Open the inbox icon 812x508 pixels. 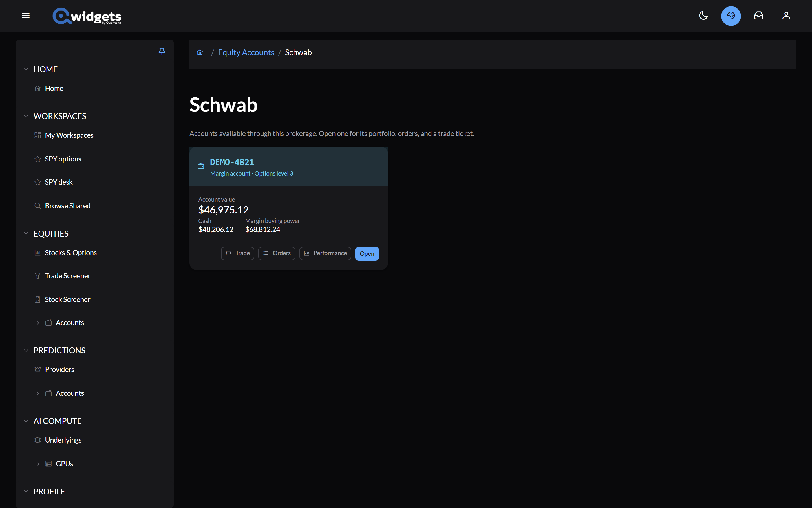click(759, 16)
